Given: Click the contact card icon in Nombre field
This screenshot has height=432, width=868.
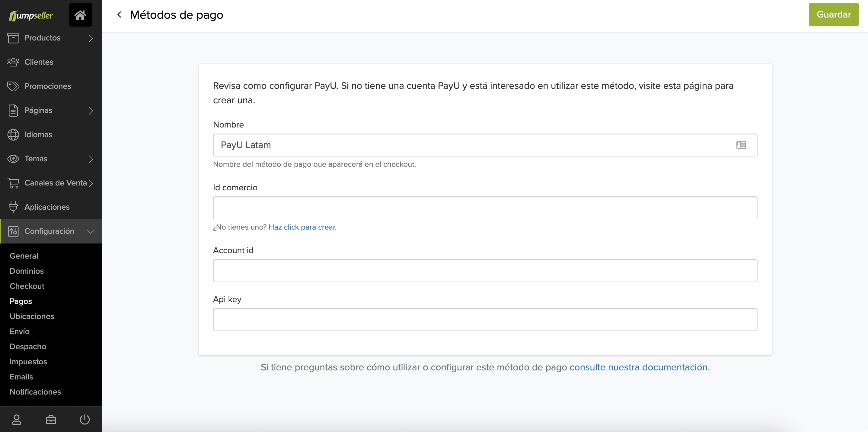Looking at the screenshot, I should (x=741, y=145).
